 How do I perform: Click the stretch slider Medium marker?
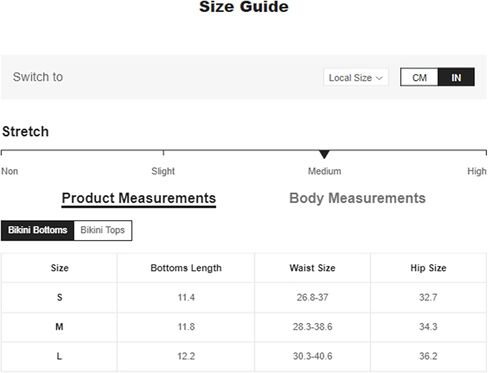point(324,154)
